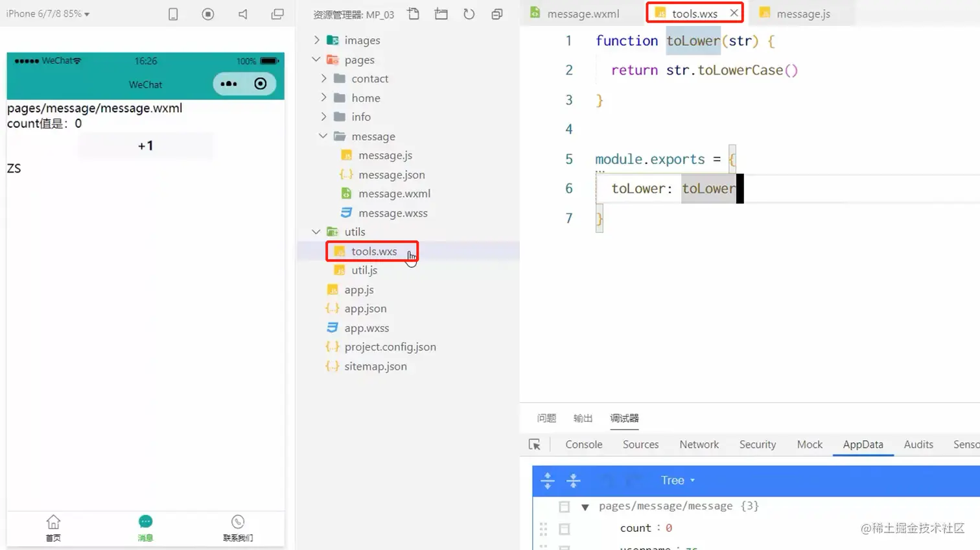
Task: Click module.exports on code line 5
Action: pos(650,159)
